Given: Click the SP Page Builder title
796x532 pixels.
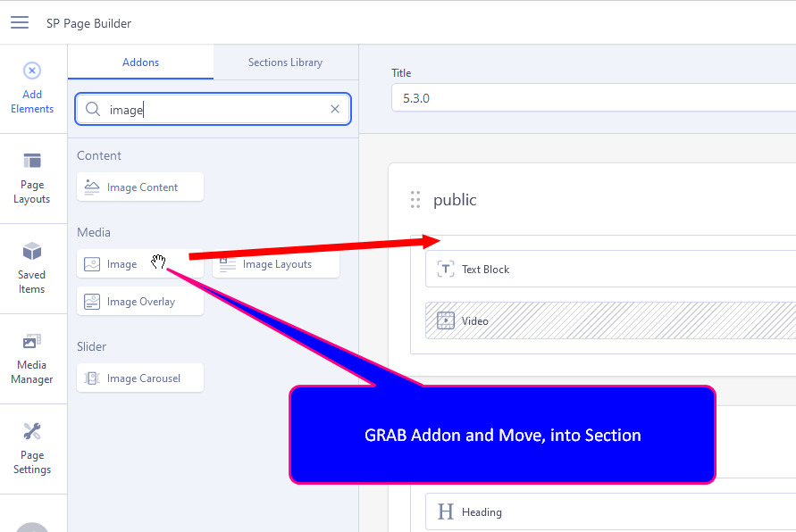Looking at the screenshot, I should pos(88,23).
